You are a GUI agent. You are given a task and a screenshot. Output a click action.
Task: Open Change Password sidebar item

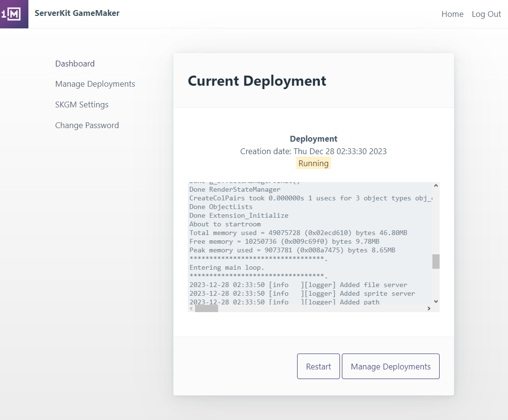click(x=87, y=125)
